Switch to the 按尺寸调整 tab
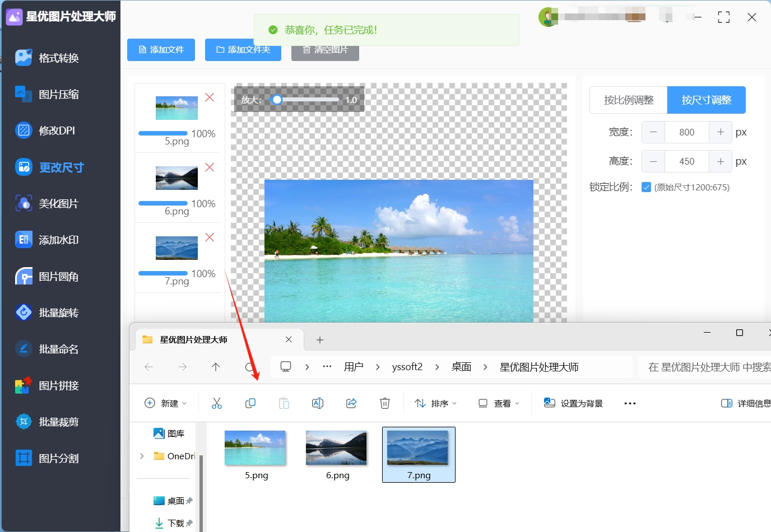The width and height of the screenshot is (771, 532). click(707, 100)
